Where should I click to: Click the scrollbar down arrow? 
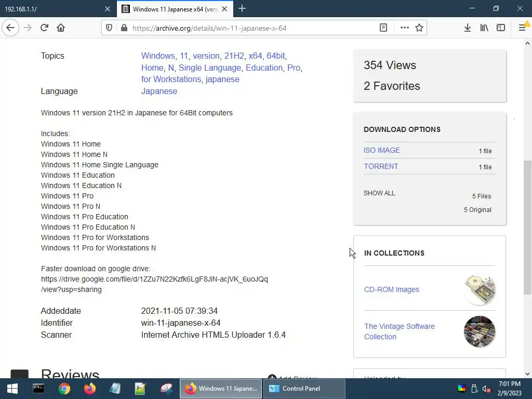[x=527, y=374]
